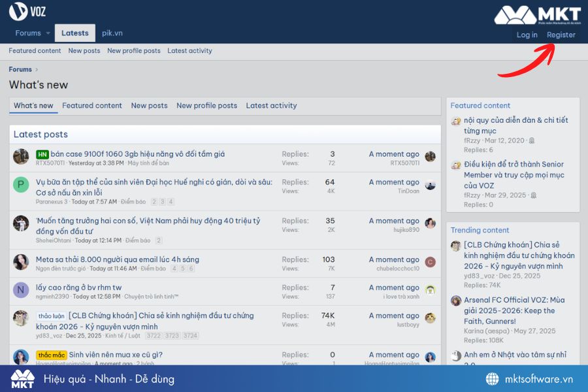Switch to the Featured content tab
Screen dimensions: 588x392
[x=92, y=105]
